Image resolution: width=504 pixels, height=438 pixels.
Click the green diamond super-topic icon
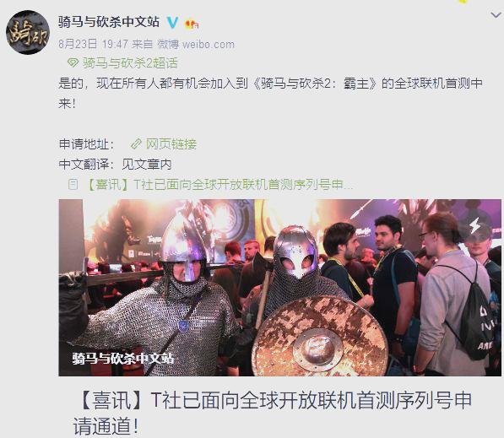pos(73,62)
